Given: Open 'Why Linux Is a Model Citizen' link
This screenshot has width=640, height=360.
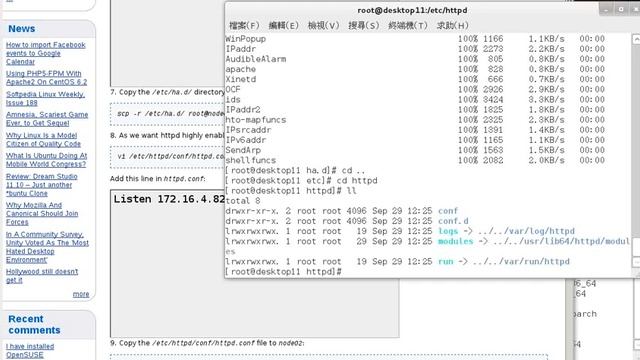Looking at the screenshot, I should click(x=43, y=139).
